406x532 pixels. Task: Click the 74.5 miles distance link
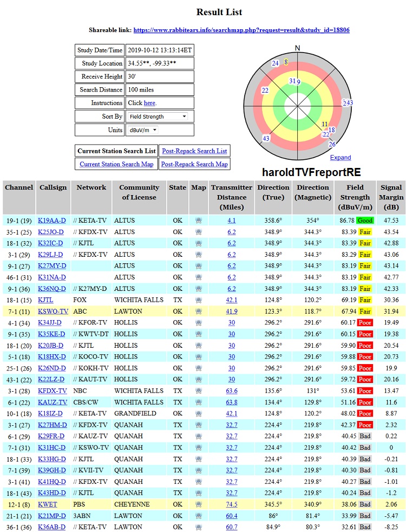click(x=232, y=504)
